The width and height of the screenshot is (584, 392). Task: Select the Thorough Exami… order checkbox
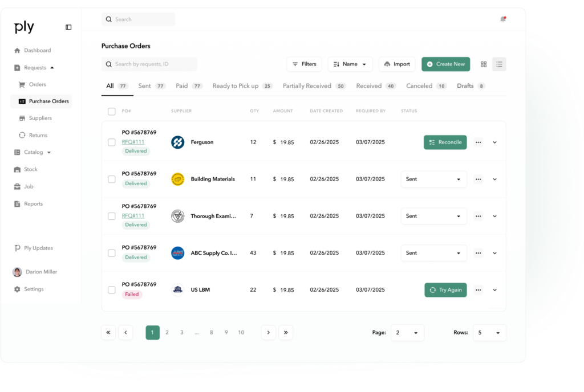click(112, 216)
